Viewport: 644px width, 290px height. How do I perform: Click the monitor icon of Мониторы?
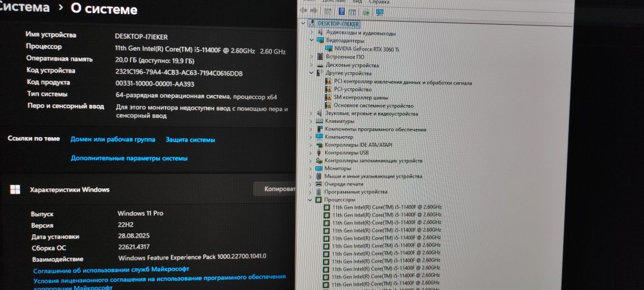(319, 168)
